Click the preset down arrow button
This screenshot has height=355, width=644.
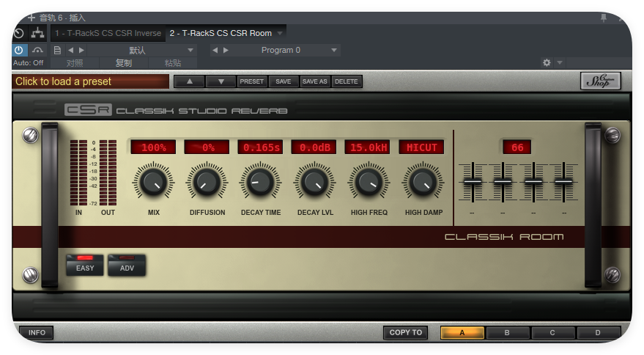pos(221,81)
